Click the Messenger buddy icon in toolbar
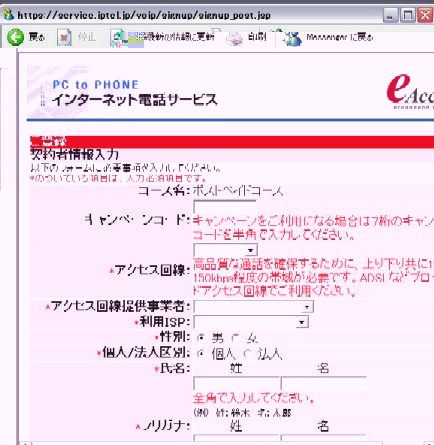 pos(292,38)
